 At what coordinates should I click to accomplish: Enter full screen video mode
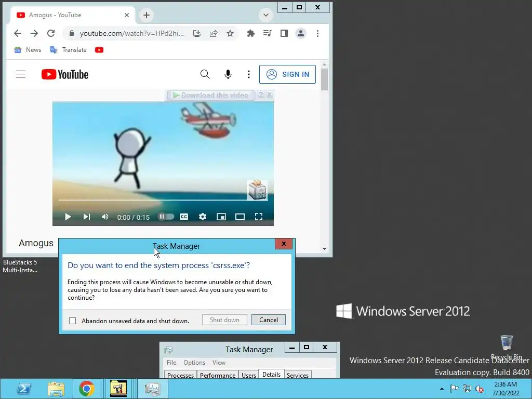[259, 217]
